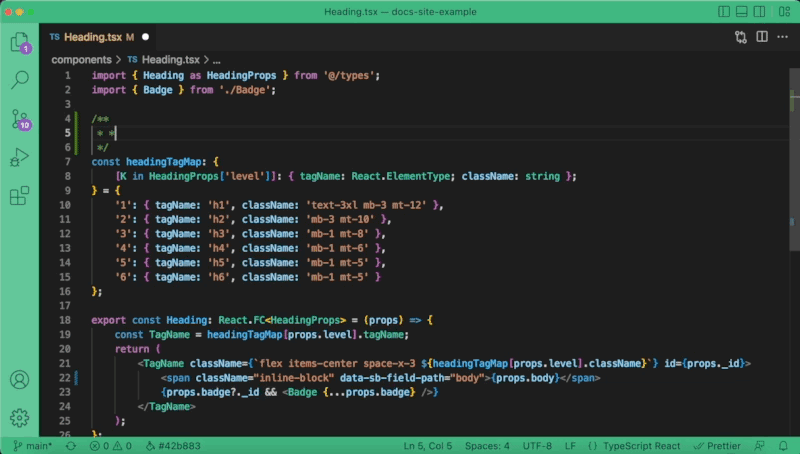Open the Explorer view in activity bar
This screenshot has height=454, width=800.
point(20,42)
